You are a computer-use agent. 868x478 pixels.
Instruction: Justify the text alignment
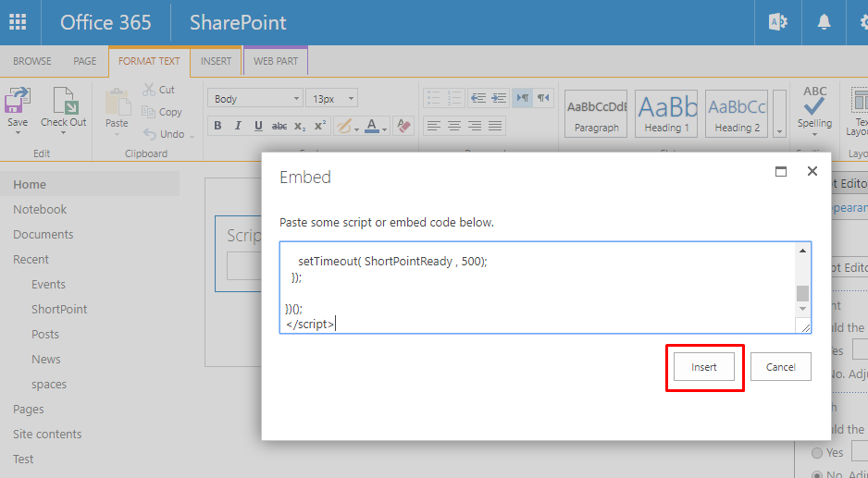[495, 126]
